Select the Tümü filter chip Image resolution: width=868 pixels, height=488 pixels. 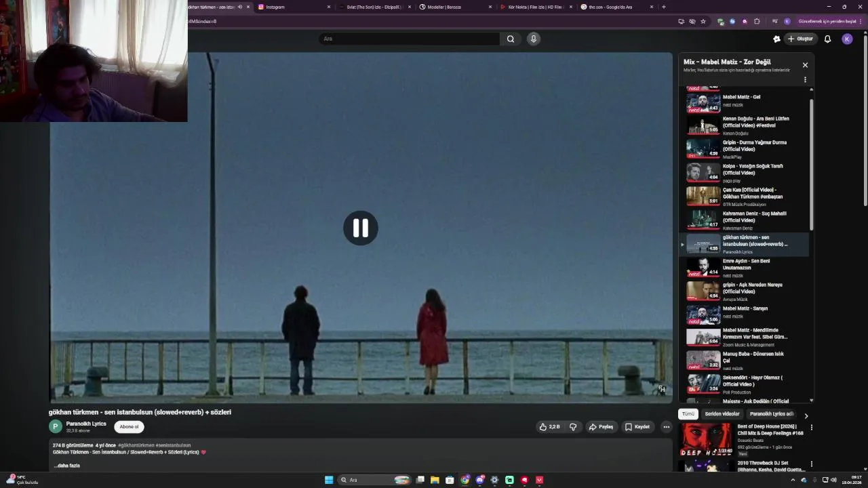pyautogui.click(x=688, y=414)
